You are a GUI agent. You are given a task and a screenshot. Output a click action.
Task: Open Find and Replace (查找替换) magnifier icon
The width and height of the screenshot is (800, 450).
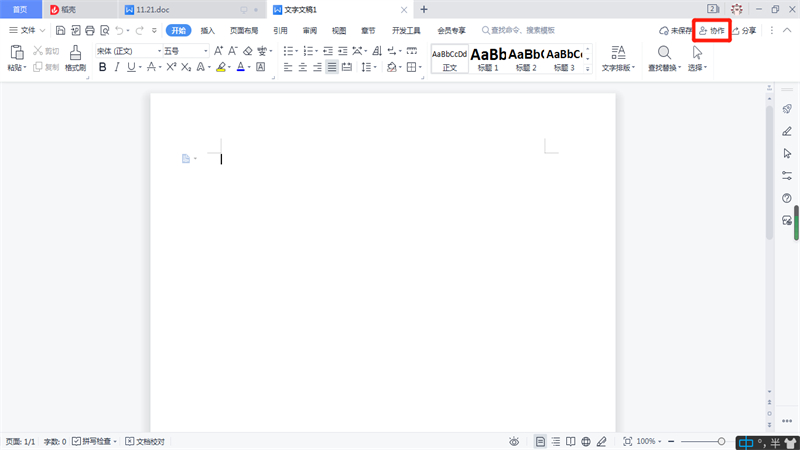[664, 52]
